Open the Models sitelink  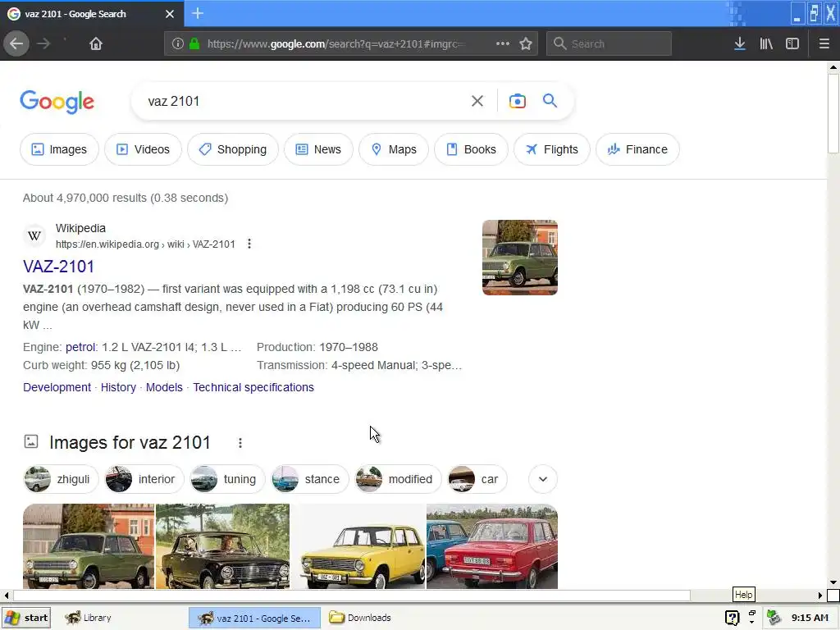pos(164,387)
